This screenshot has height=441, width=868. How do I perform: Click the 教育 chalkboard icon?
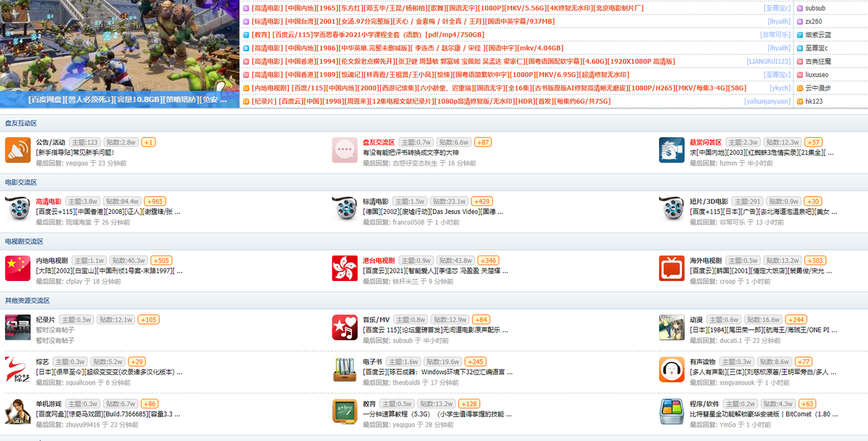344,412
